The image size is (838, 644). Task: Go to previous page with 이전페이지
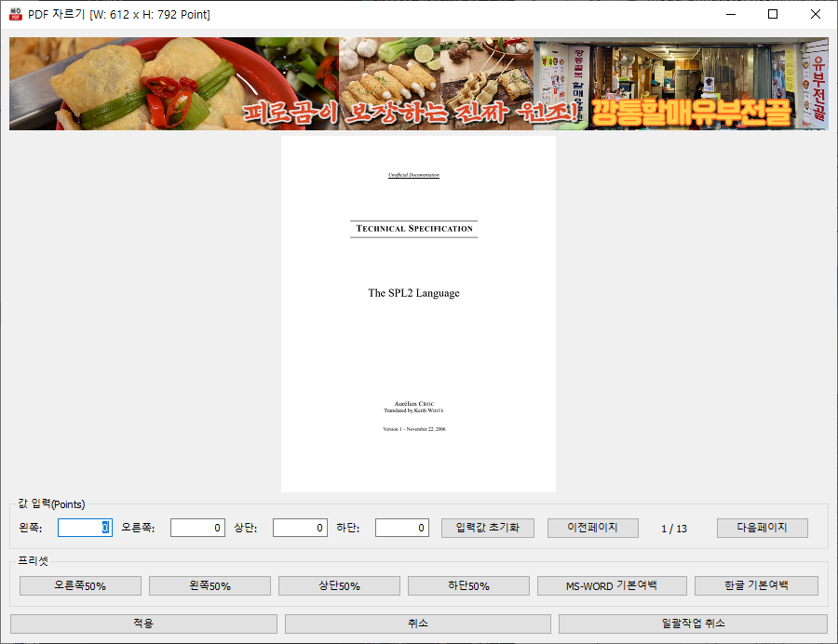[593, 528]
